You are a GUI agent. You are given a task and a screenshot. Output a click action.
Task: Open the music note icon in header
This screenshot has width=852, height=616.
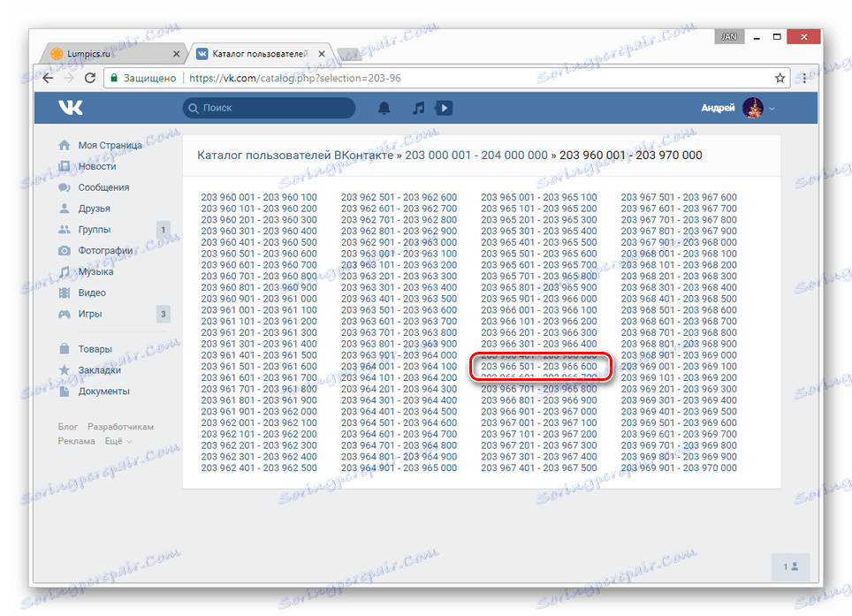coord(418,108)
